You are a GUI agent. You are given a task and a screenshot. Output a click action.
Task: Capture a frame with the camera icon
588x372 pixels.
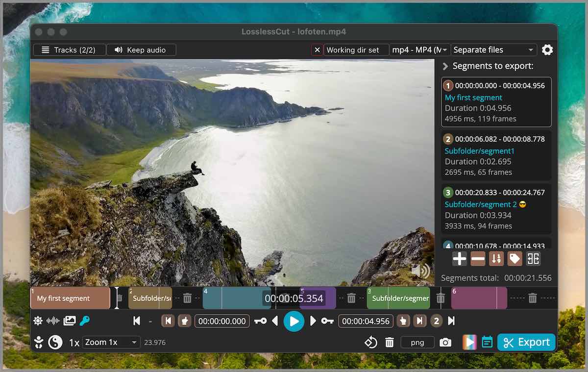tap(445, 342)
